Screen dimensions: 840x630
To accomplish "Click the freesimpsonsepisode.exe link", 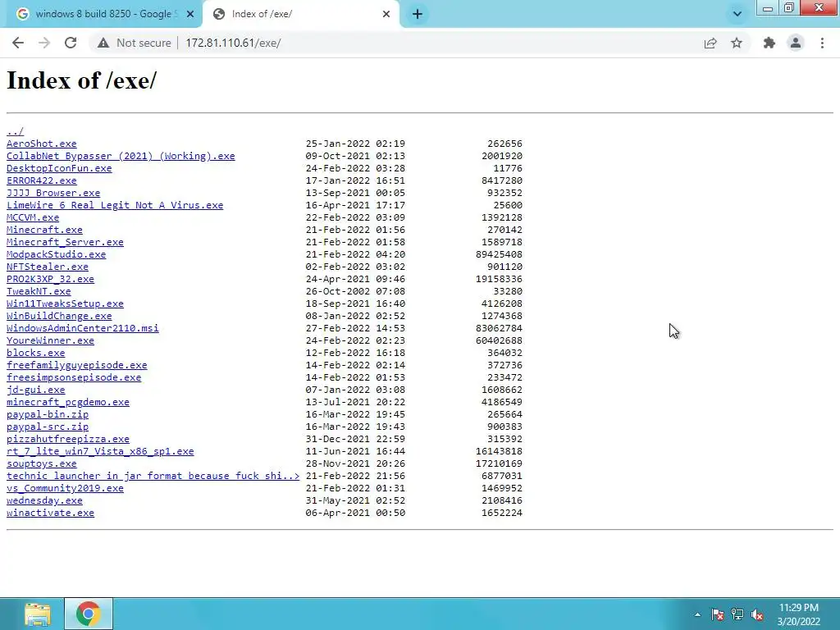I will coord(74,377).
